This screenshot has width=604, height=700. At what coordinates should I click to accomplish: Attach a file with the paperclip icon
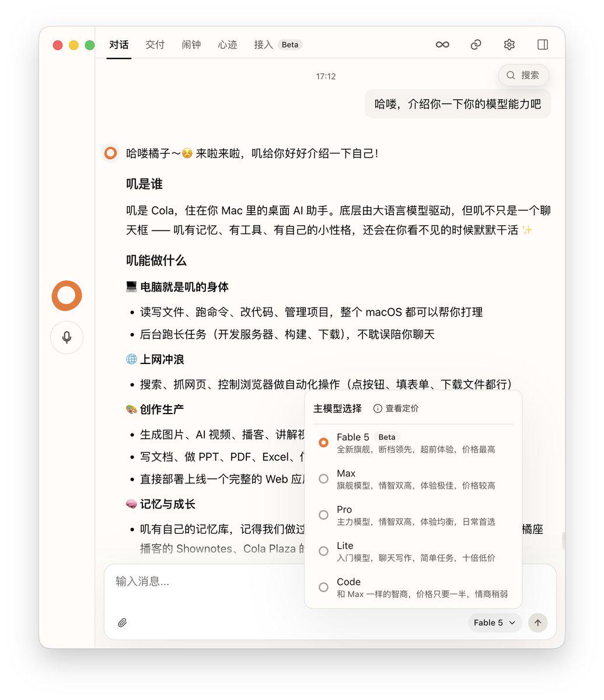122,622
